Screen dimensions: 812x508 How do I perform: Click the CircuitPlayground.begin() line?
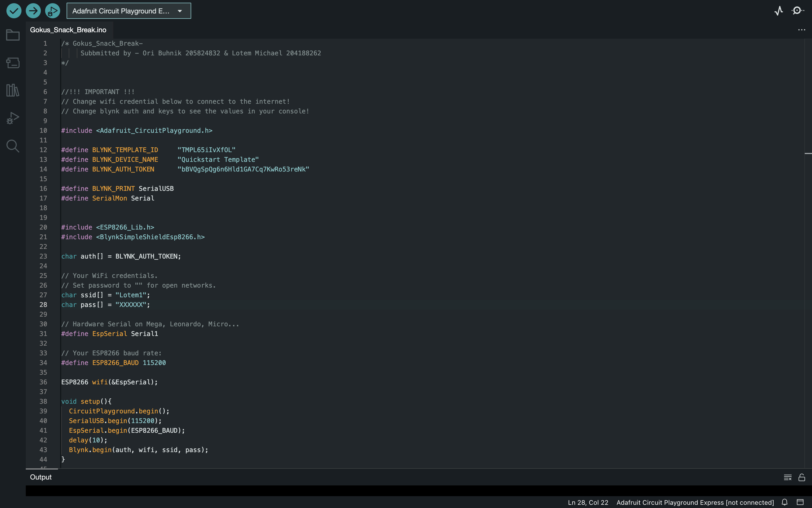[119, 411]
